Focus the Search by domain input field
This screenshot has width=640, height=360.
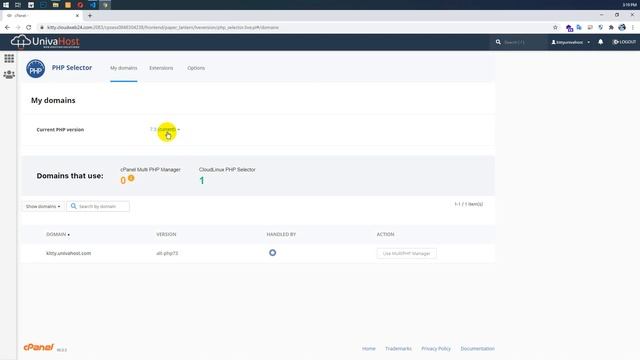(98, 207)
